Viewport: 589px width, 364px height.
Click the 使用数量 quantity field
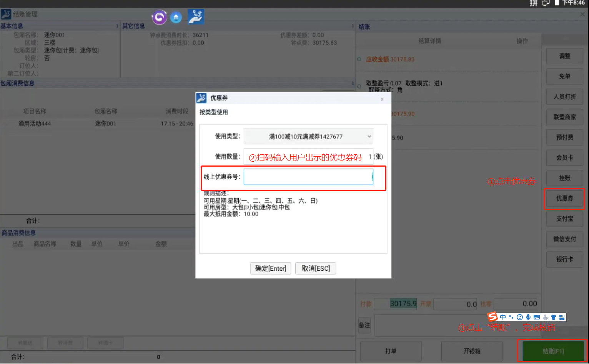pos(308,156)
